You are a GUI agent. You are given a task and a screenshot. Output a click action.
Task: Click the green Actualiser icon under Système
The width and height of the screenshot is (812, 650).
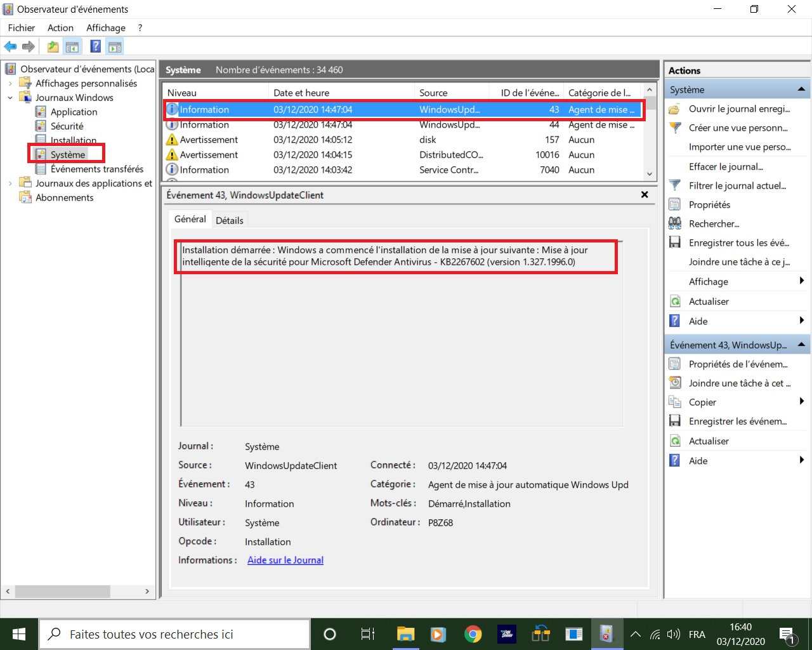(675, 302)
